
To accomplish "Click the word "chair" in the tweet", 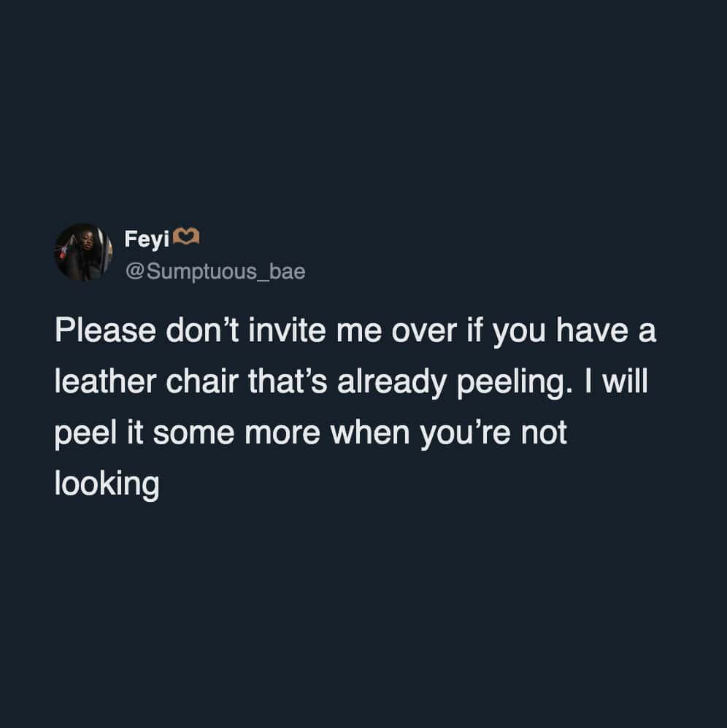I will 202,382.
